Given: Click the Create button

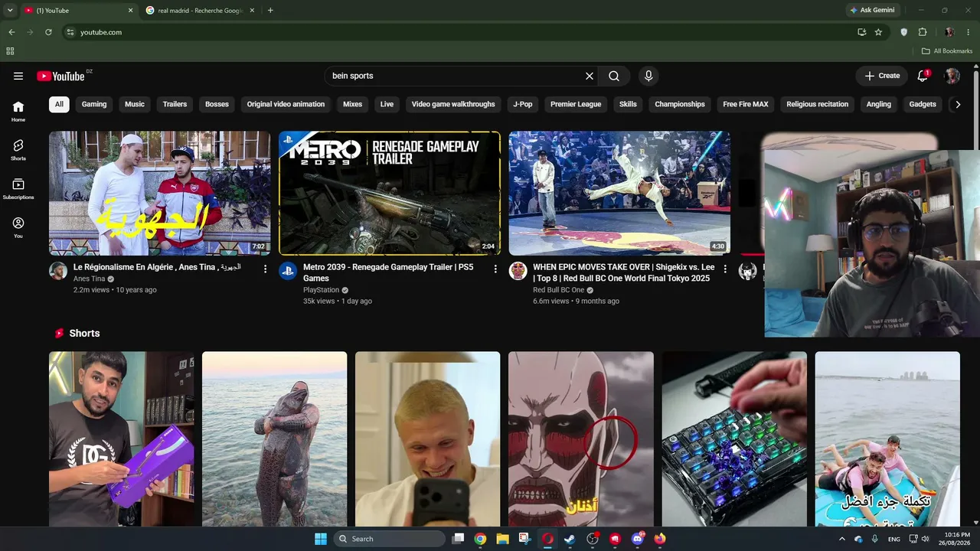Looking at the screenshot, I should [x=882, y=76].
